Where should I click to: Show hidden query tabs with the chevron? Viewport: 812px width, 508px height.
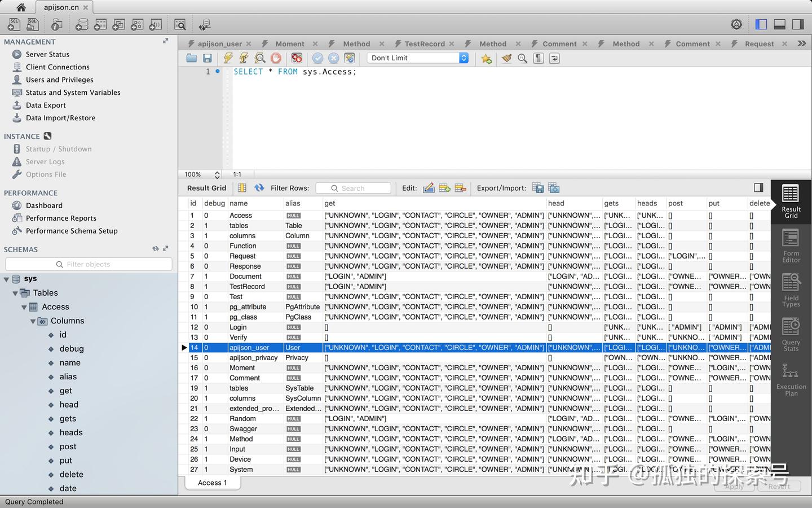click(801, 43)
